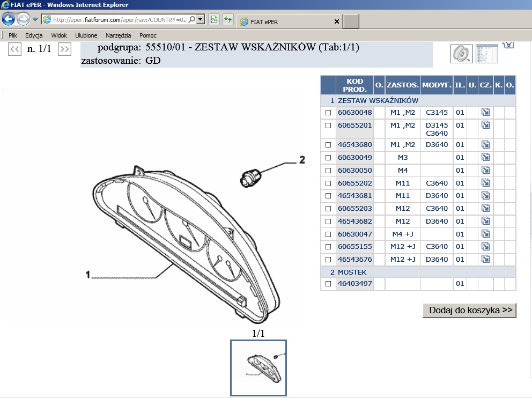The image size is (532, 398).
Task: Go to the next drawing with >> arrow
Action: click(64, 49)
